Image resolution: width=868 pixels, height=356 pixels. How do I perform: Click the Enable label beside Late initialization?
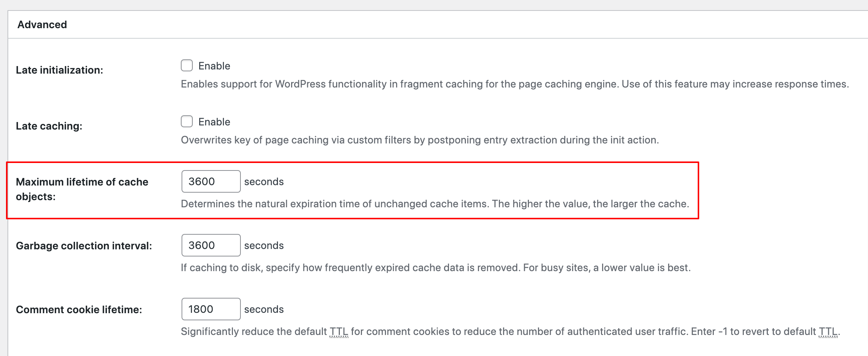pos(214,66)
